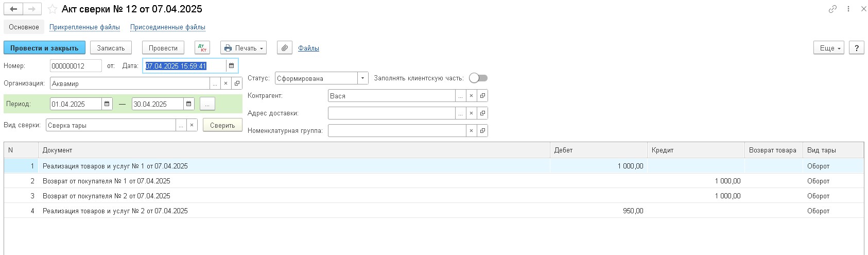Click the Сверить button
Image resolution: width=868 pixels, height=255 pixels.
point(222,125)
